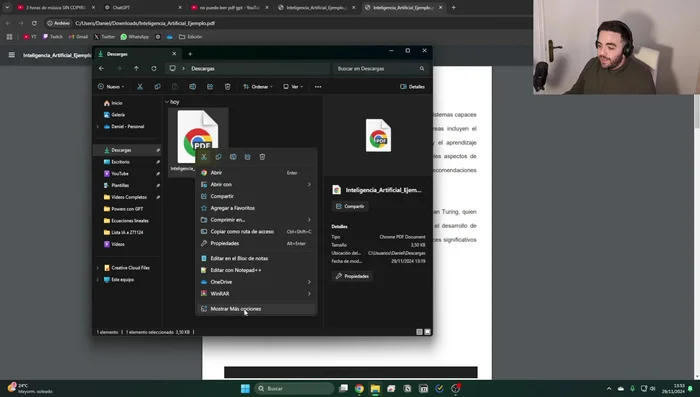
Task: Go back with the Explorer back arrow
Action: pos(101,68)
